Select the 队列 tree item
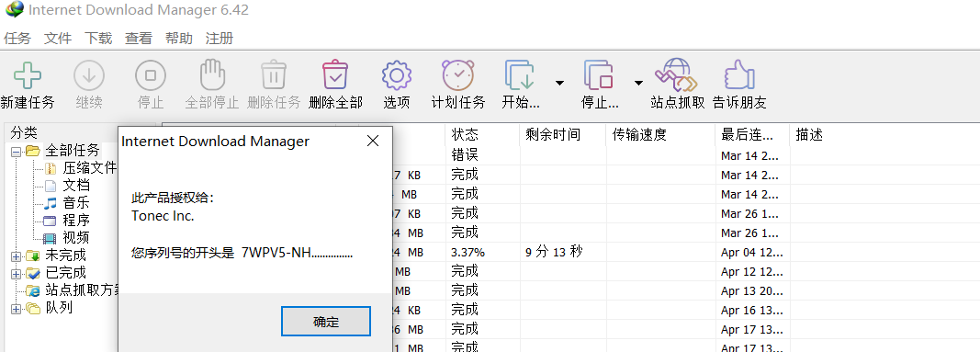Screen dimensions: 980x352 [x=59, y=308]
